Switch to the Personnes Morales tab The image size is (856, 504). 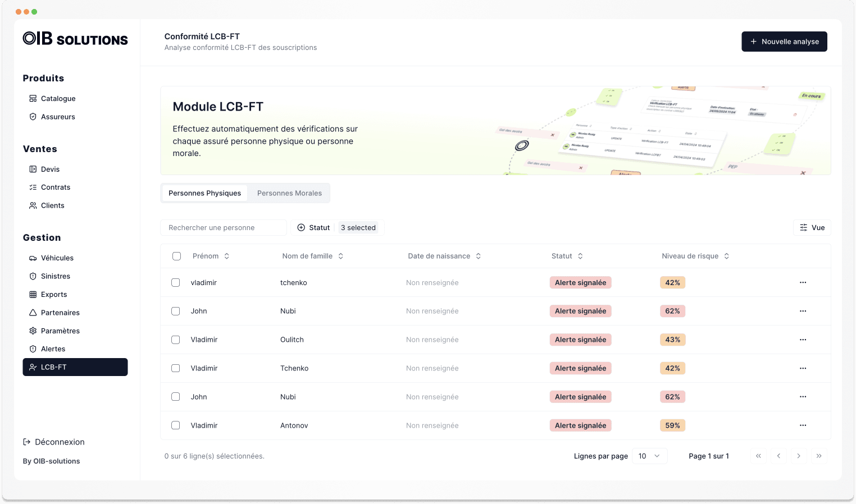(x=289, y=193)
